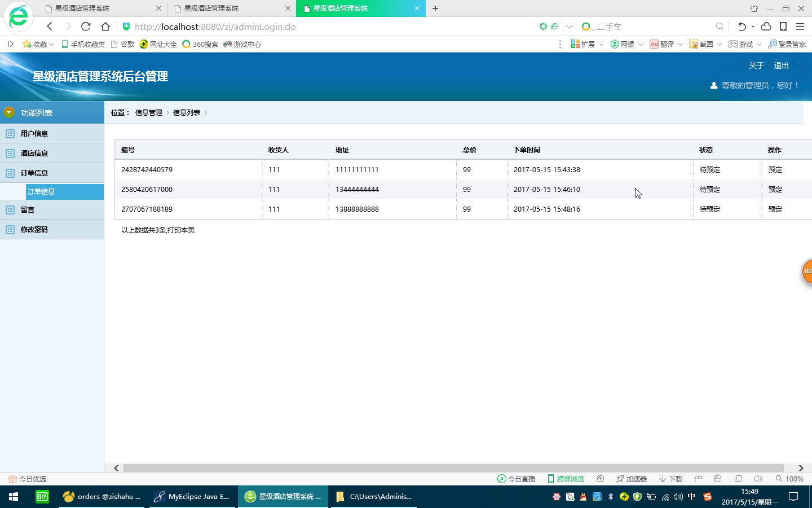
Task: Click the 100% zoom level control
Action: coord(789,479)
